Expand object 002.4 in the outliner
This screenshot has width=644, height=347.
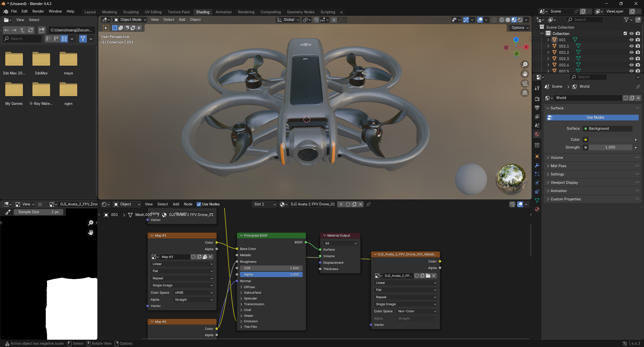click(x=548, y=65)
